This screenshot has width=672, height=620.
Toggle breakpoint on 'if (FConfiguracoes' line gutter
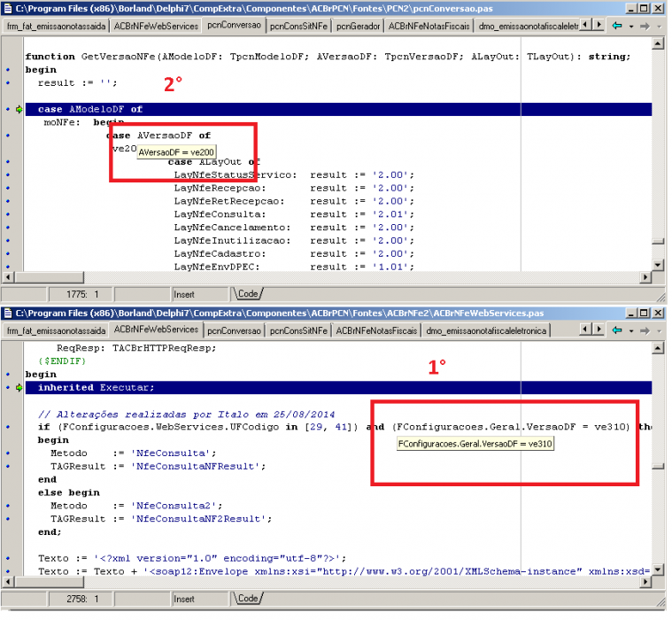tap(8, 427)
